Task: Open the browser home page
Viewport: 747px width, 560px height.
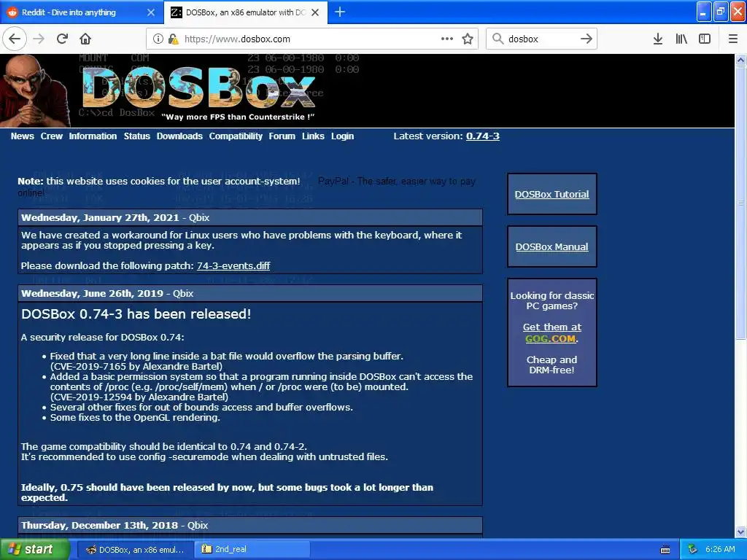Action: click(x=85, y=39)
